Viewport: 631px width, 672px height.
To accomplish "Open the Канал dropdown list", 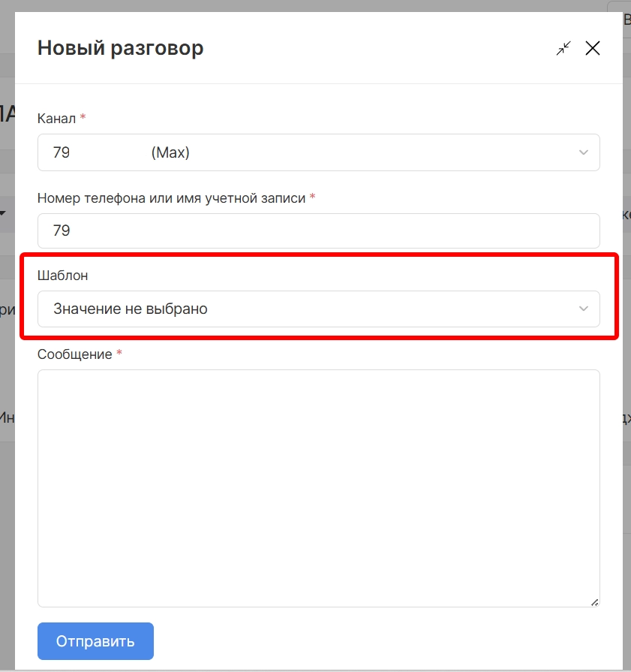I will [x=318, y=152].
